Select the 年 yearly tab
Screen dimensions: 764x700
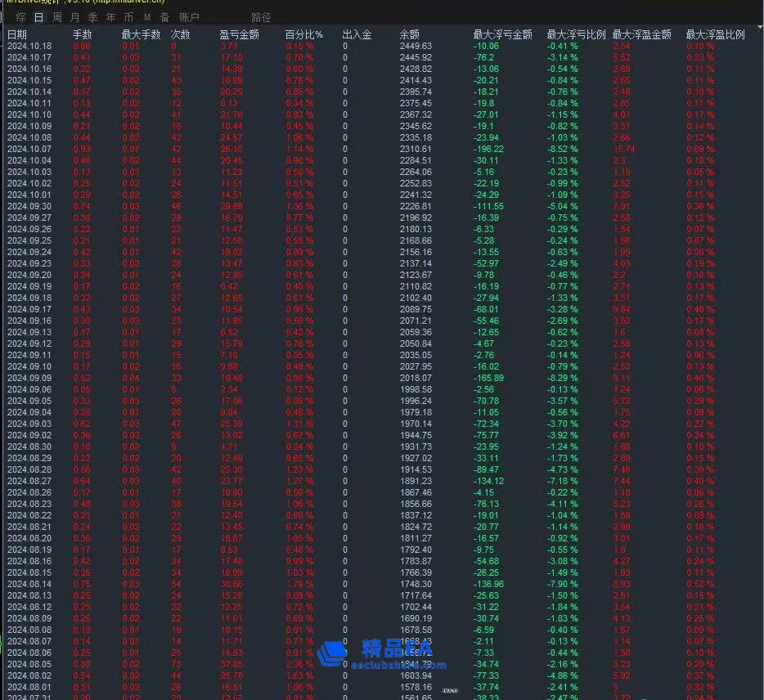[111, 17]
